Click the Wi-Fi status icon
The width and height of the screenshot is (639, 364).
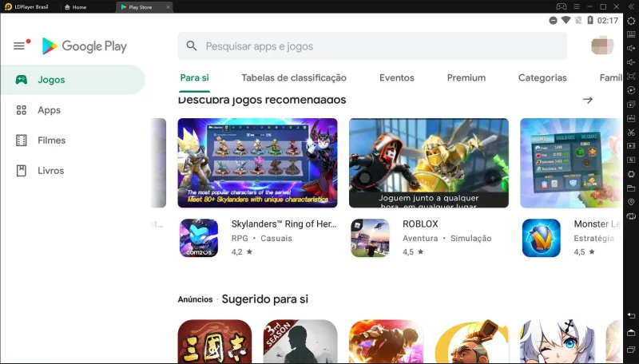[x=566, y=21]
